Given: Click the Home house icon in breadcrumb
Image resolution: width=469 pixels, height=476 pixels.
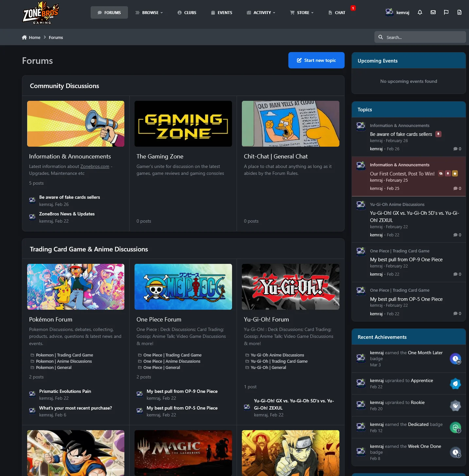Looking at the screenshot, I should [24, 37].
